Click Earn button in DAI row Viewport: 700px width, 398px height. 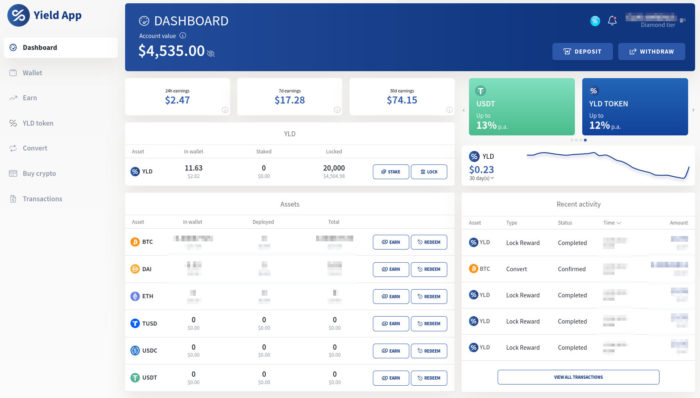click(x=391, y=269)
